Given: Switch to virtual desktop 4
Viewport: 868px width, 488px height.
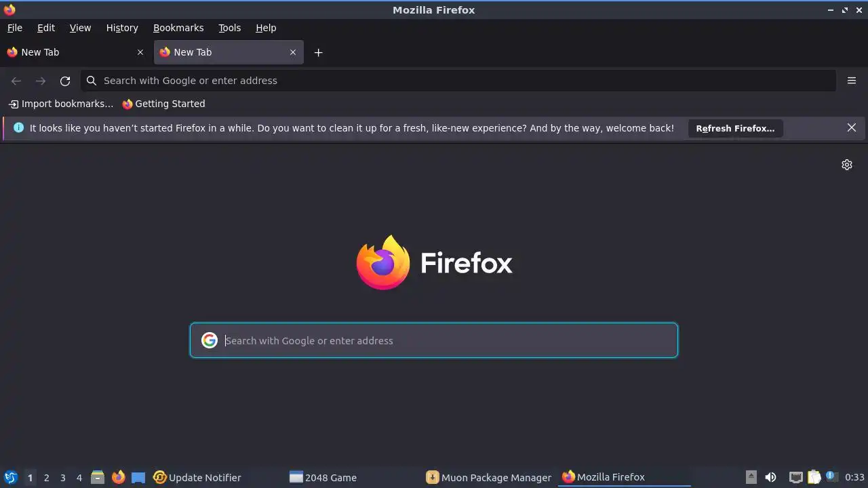Looking at the screenshot, I should coord(79,478).
